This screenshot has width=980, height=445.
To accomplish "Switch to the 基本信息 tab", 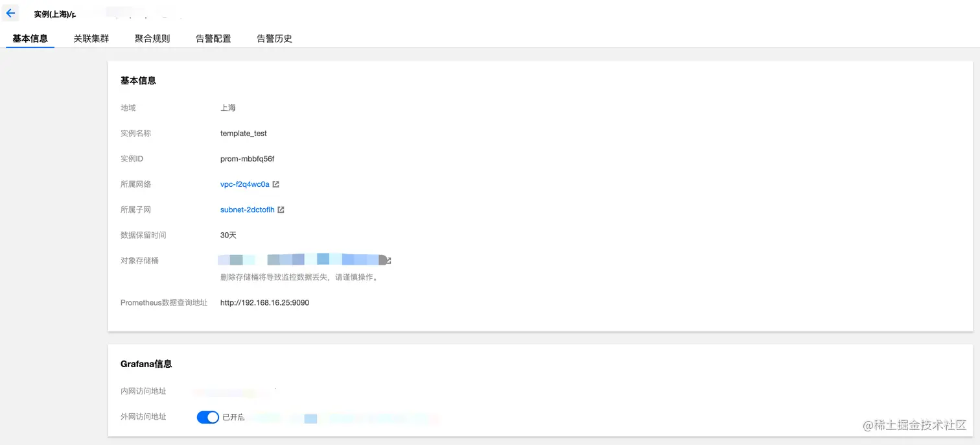I will tap(30, 38).
